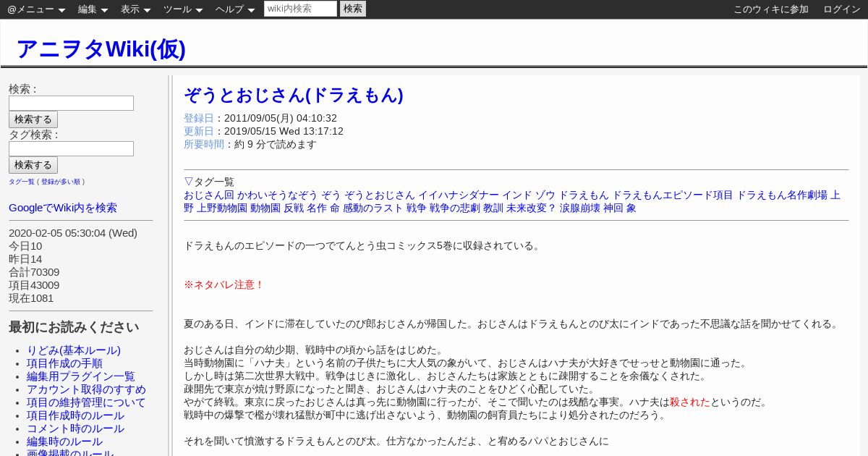Open the 神回 tag
868x456 pixels.
613,208
